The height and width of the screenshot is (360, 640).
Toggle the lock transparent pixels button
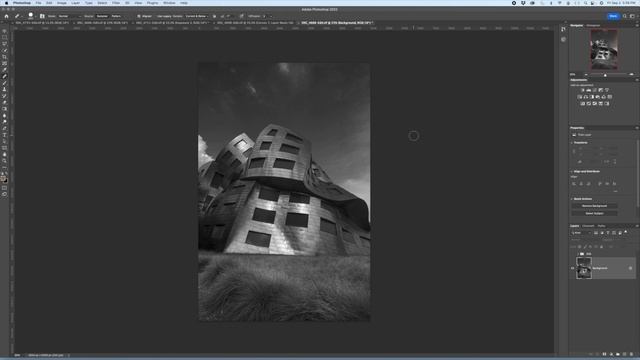[579, 247]
